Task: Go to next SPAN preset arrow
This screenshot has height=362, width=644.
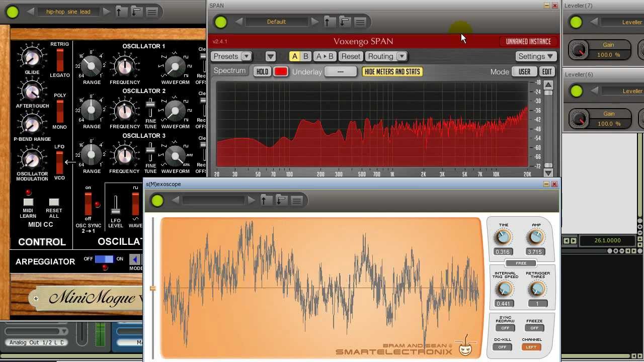Action: [x=314, y=22]
